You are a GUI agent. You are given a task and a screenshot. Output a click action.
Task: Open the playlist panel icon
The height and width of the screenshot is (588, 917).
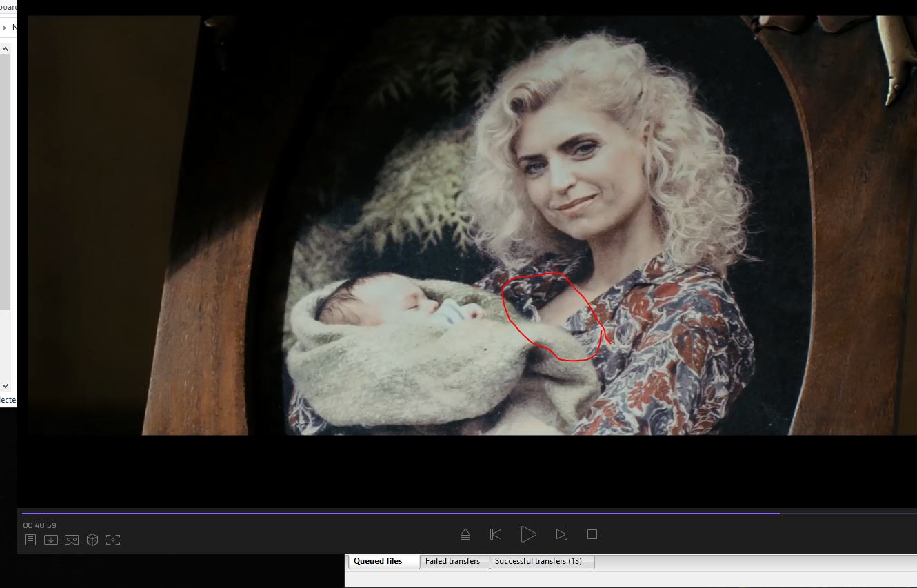pyautogui.click(x=30, y=540)
